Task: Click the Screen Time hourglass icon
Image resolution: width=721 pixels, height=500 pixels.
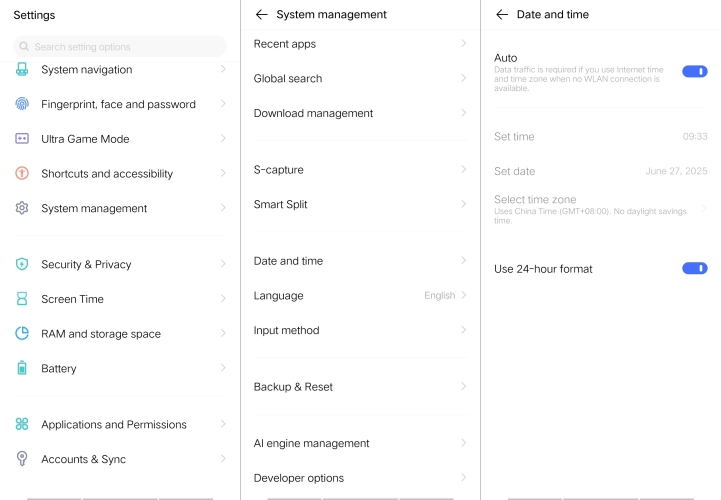Action: tap(22, 299)
